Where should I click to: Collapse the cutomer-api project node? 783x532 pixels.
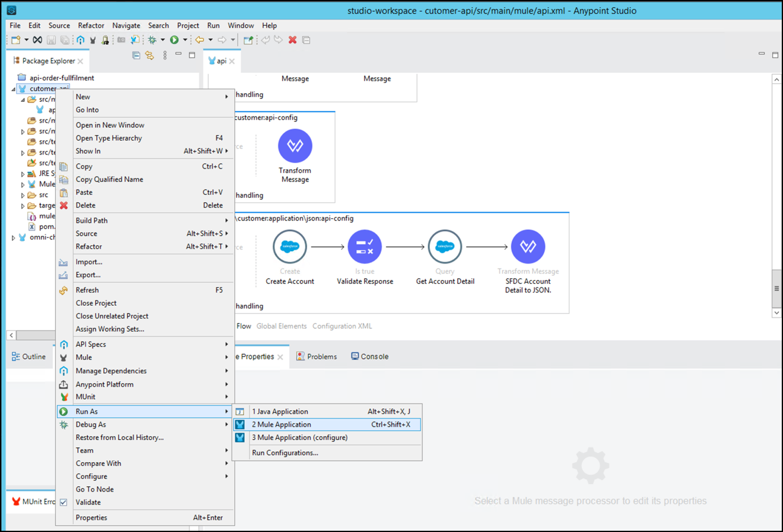point(13,89)
